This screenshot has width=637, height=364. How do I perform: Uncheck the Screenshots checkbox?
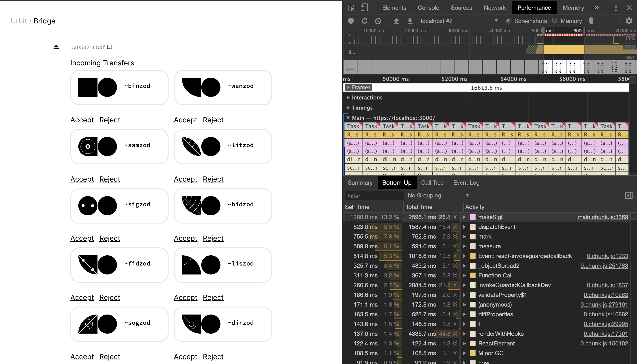tap(508, 21)
